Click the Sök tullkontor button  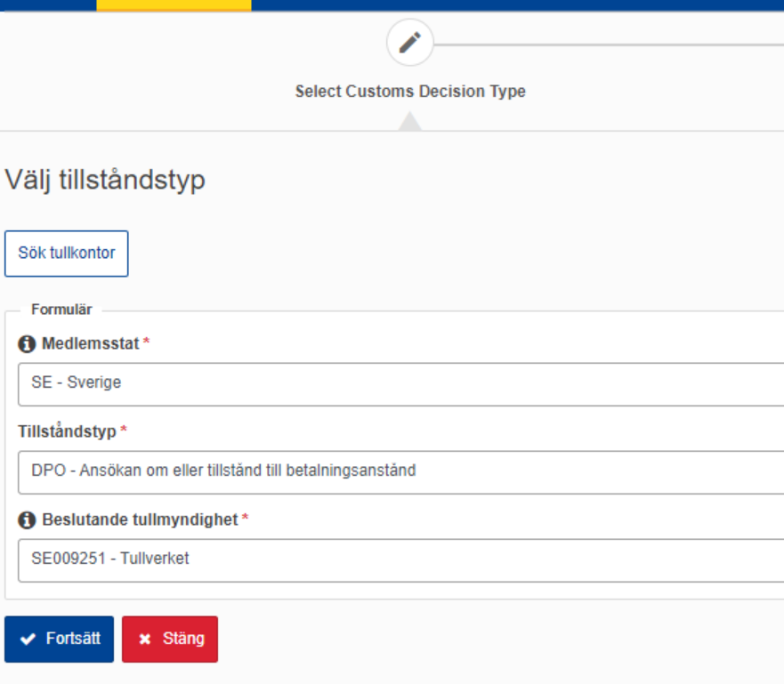[x=67, y=253]
